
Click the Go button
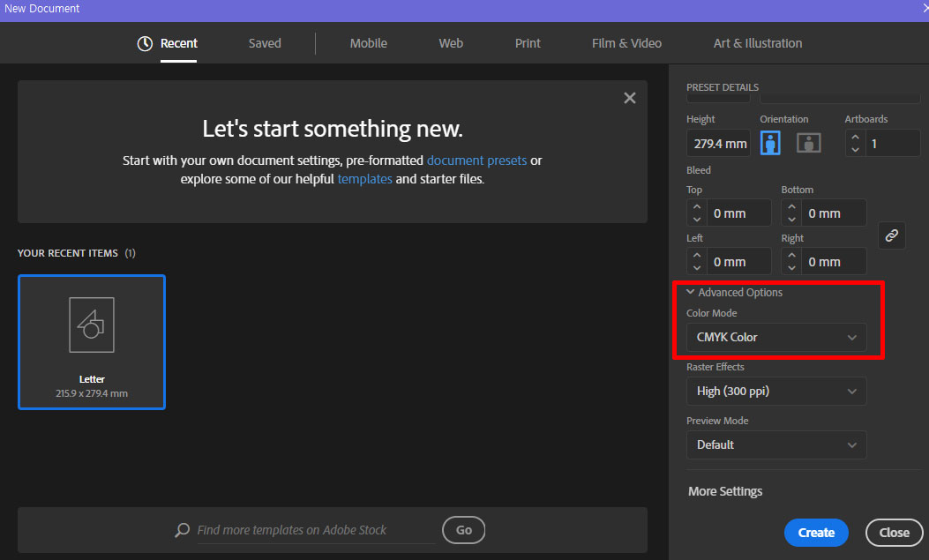pyautogui.click(x=463, y=530)
